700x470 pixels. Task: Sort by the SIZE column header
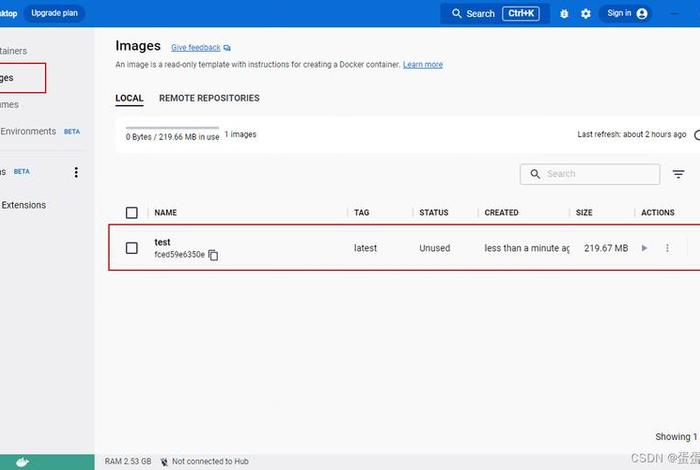[584, 212]
